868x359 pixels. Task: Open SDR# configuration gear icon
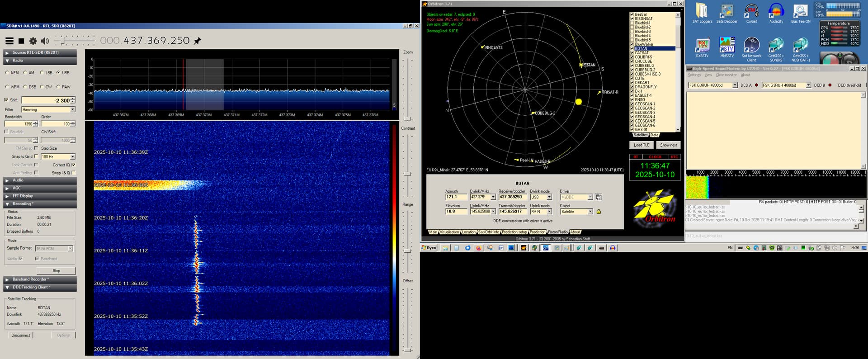coord(33,41)
